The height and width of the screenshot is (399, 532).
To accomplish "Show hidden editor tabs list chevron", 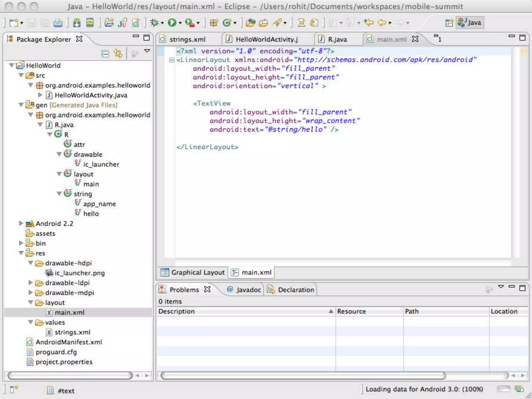I will click(437, 38).
